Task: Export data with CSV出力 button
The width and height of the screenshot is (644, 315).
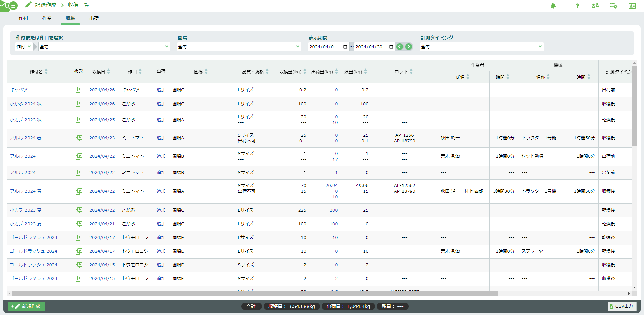Action: click(x=622, y=306)
